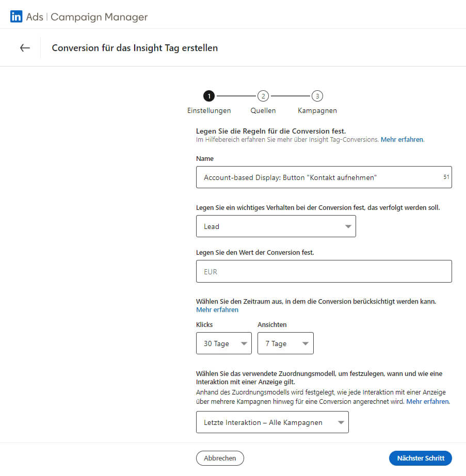Click the dropdown arrow beside 30 Tage
This screenshot has width=466, height=476.
pyautogui.click(x=244, y=343)
